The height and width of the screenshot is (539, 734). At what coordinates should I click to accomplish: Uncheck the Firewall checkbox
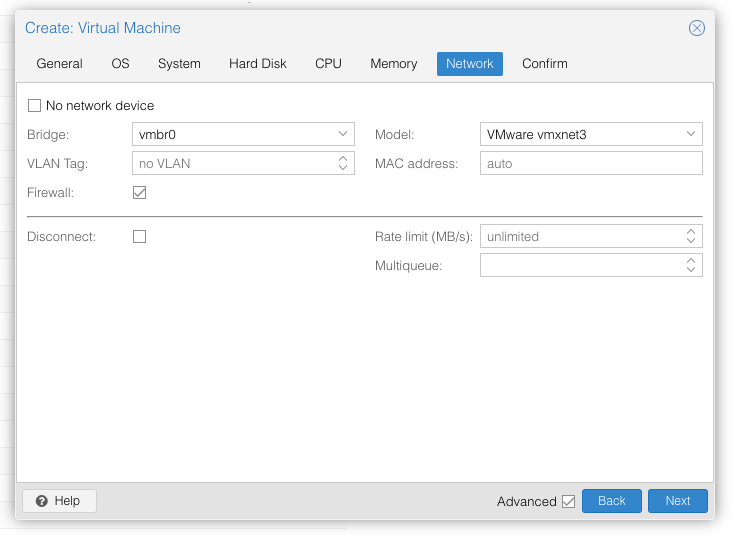click(139, 192)
